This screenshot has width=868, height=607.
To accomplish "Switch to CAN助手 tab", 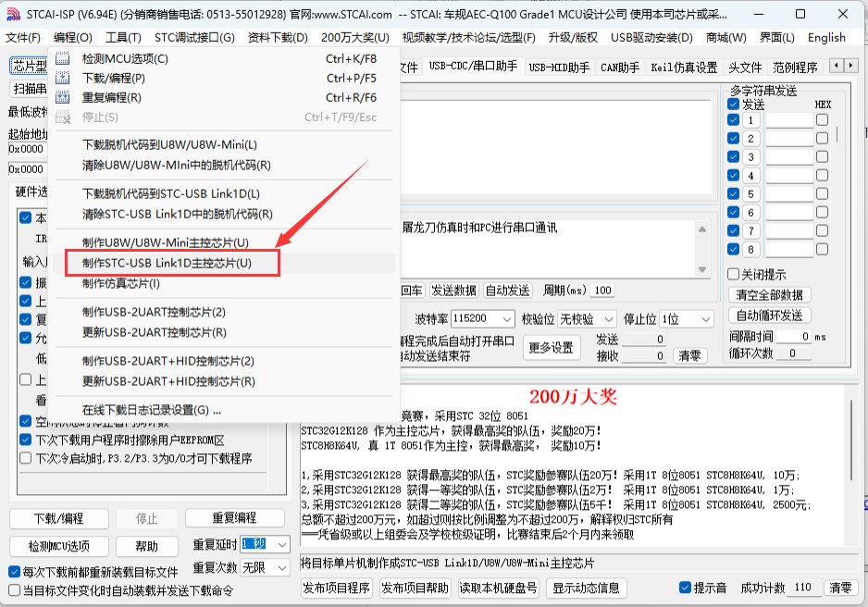I will (x=620, y=68).
